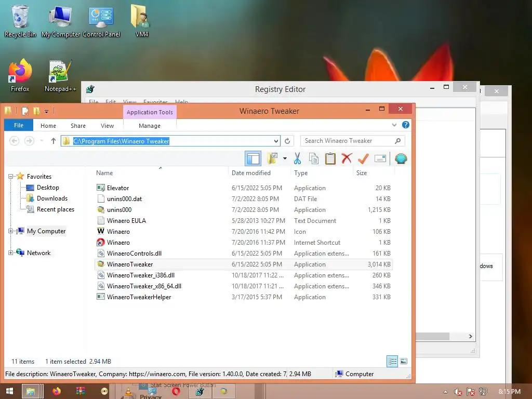Open the Recycle Bin desktop icon
This screenshot has width=532, height=399.
pyautogui.click(x=20, y=21)
